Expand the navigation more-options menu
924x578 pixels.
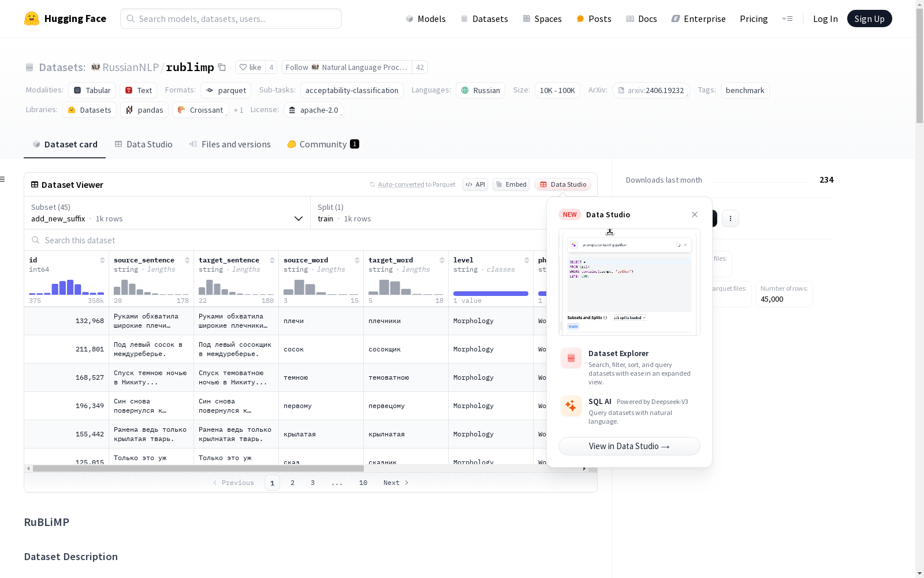click(787, 18)
